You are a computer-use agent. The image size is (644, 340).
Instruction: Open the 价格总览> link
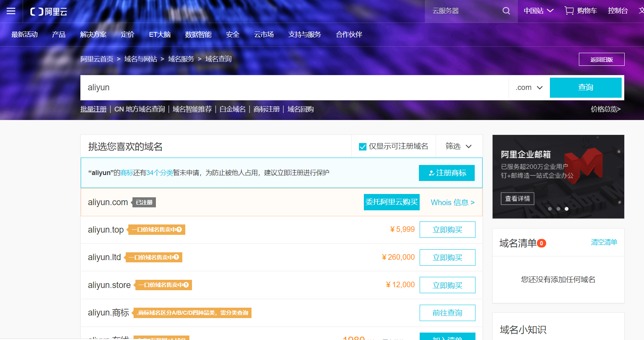(x=606, y=109)
